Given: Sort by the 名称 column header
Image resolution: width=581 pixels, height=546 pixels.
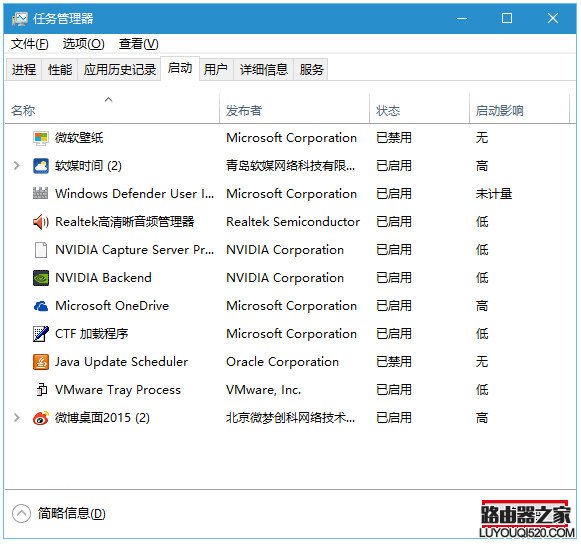Looking at the screenshot, I should coord(112,108).
